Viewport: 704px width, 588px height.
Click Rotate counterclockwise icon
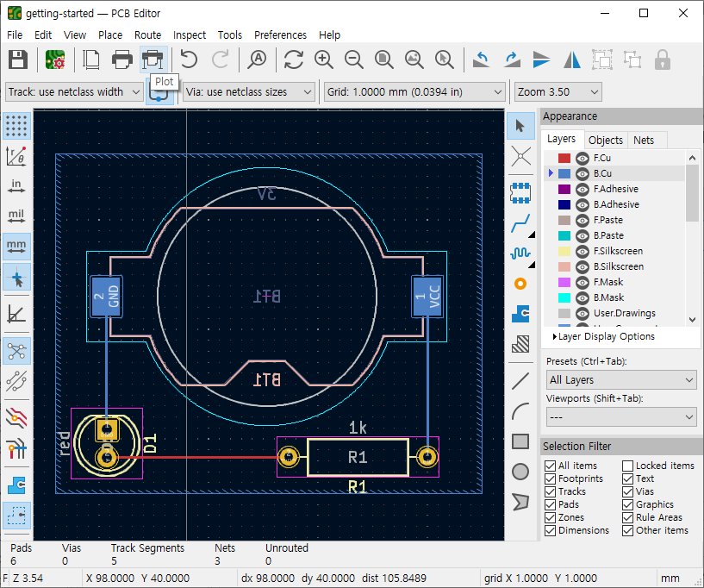coord(482,59)
